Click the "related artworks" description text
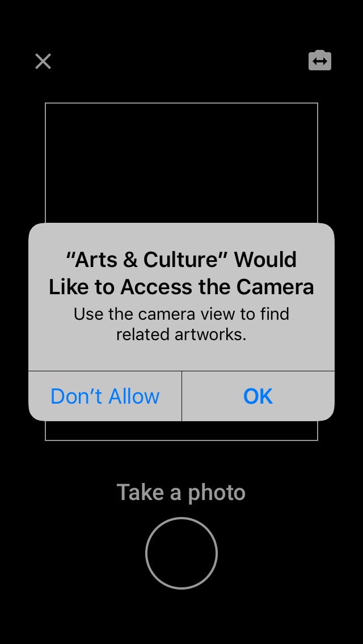The height and width of the screenshot is (644, 363). [x=181, y=334]
